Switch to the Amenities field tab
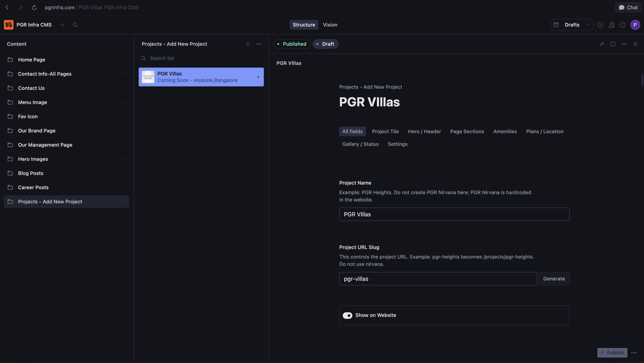This screenshot has height=363, width=644. pyautogui.click(x=505, y=131)
